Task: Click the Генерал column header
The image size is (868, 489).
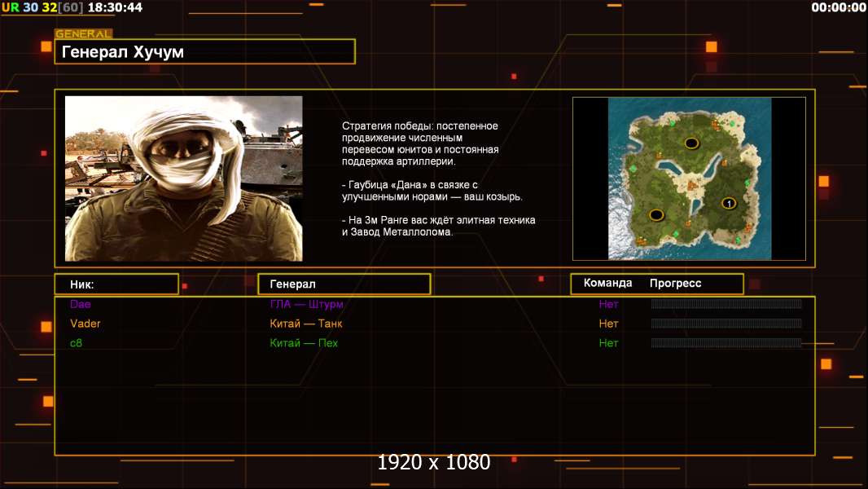Action: pos(344,284)
